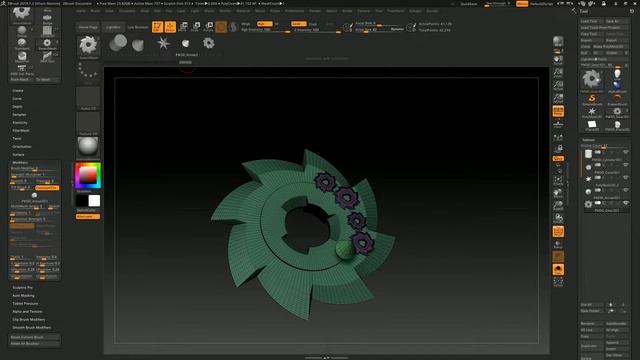640x360 pixels.
Task: Collapse the Subtool section header
Action: point(589,140)
